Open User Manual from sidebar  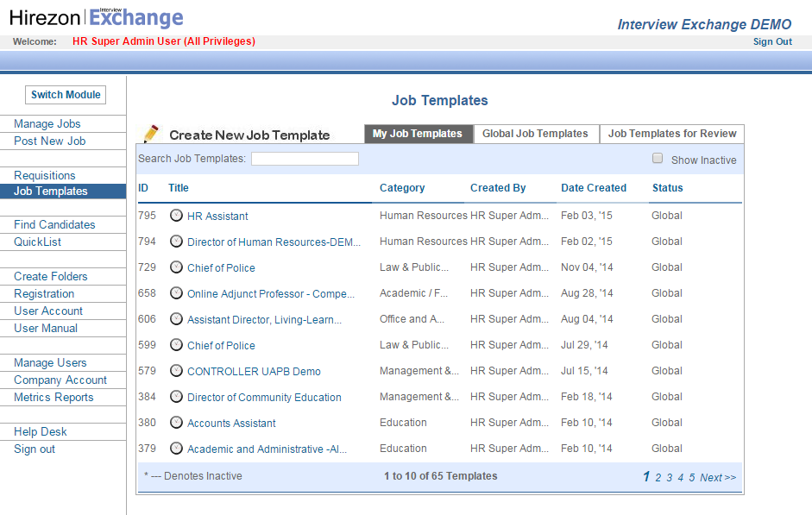(46, 328)
